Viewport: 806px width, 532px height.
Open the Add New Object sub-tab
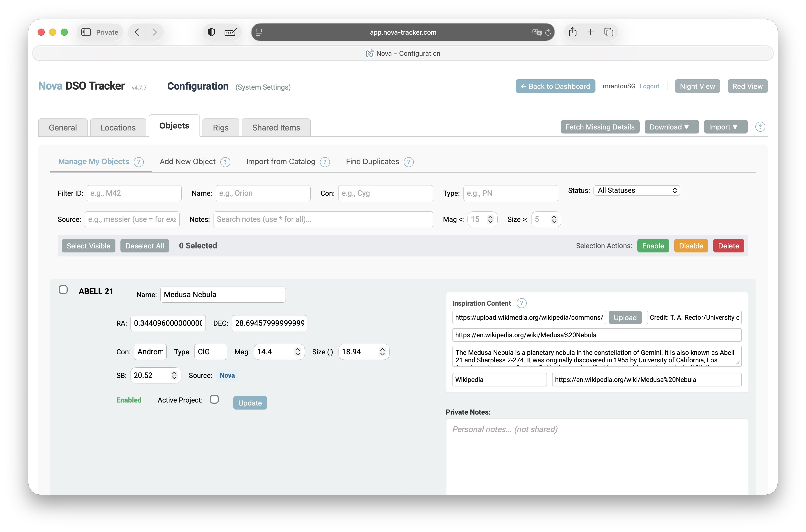point(188,162)
